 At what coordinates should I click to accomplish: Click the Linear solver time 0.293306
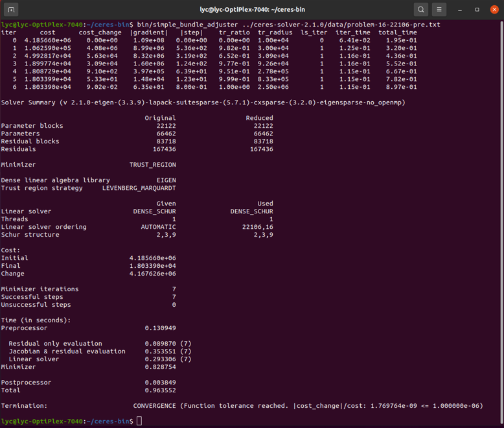(161, 359)
